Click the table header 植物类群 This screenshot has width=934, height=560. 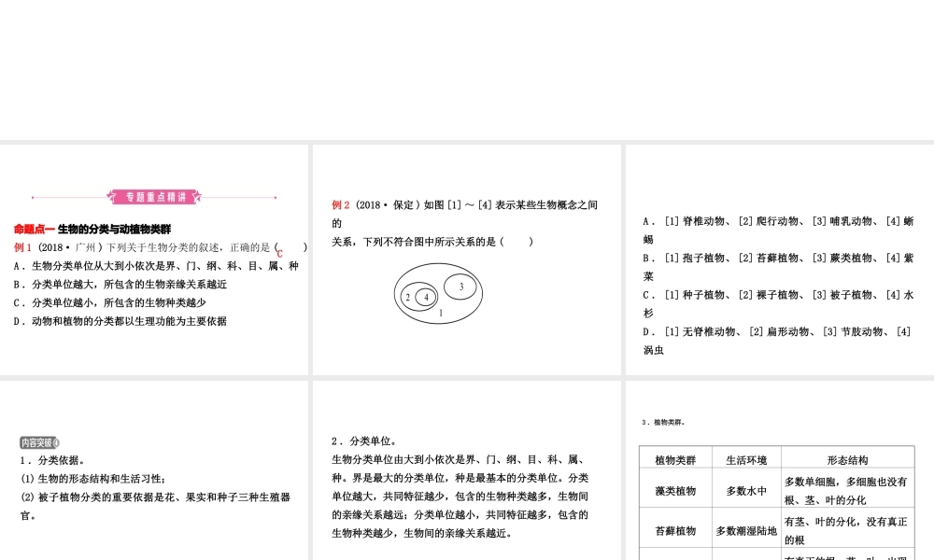(x=675, y=460)
